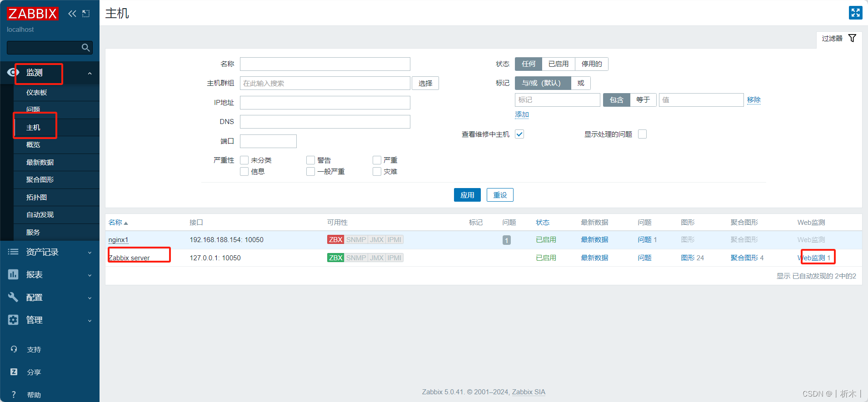Image resolution: width=868 pixels, height=402 pixels.
Task: Open Overview in sidebar menu
Action: click(33, 145)
